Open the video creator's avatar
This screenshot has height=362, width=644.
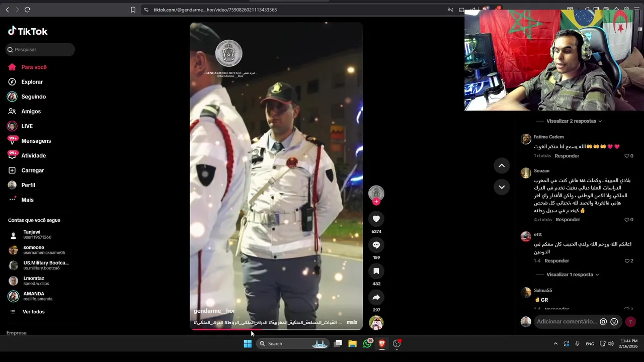click(x=376, y=193)
